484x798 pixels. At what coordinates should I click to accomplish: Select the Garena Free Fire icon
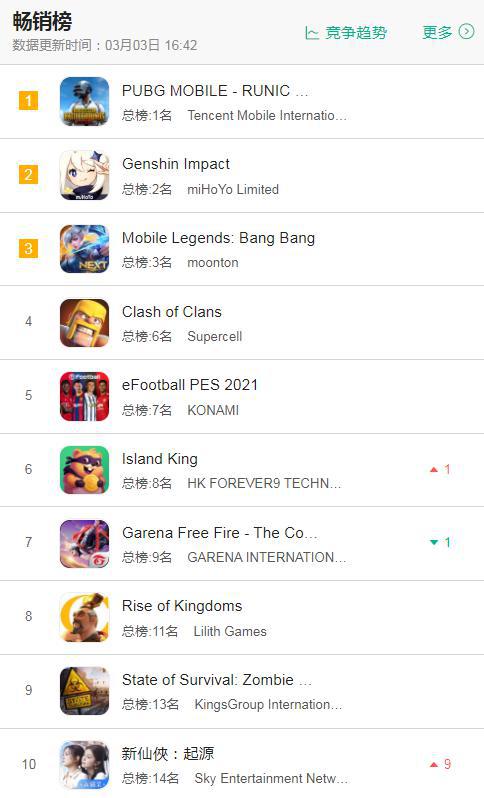pos(84,544)
